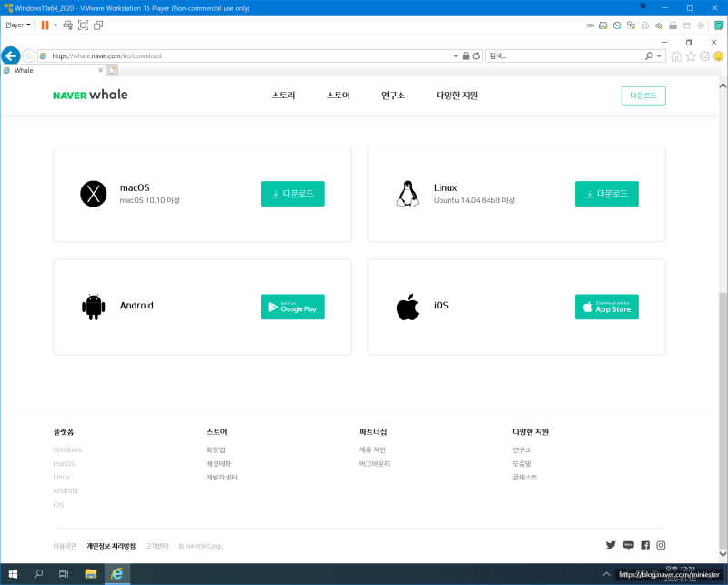Open the green VMware notes icon

(719, 25)
